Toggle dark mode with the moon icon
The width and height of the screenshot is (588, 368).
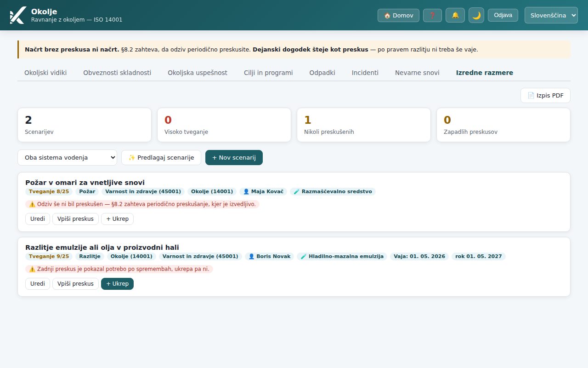476,15
